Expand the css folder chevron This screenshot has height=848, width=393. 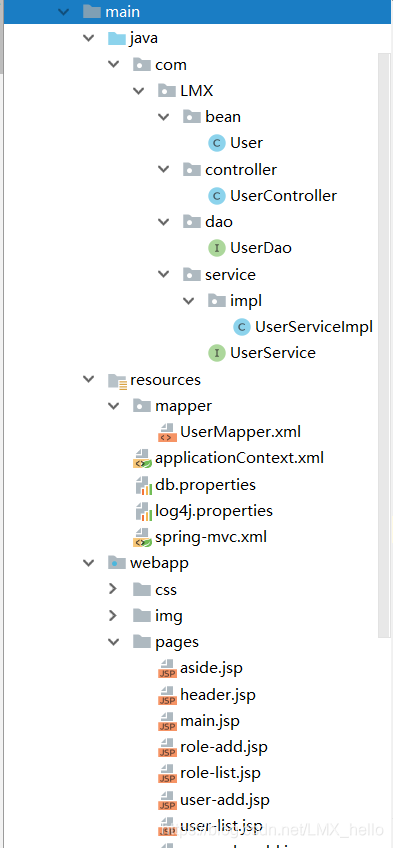click(x=113, y=589)
